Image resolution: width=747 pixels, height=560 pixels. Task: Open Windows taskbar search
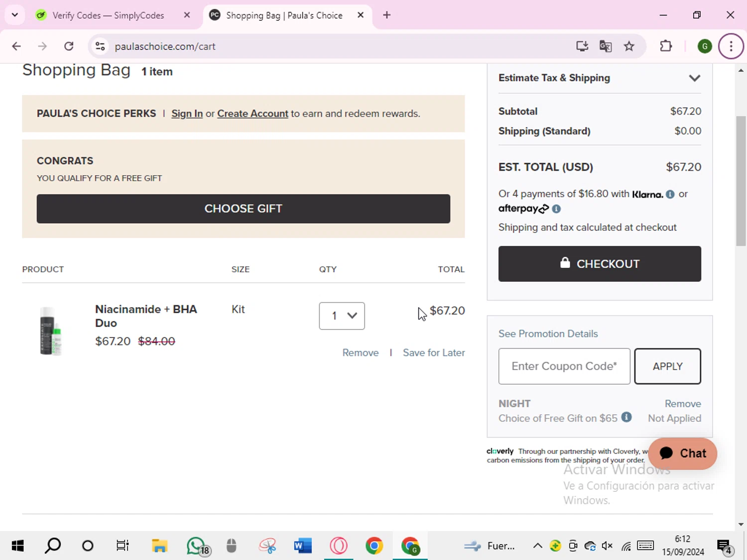pyautogui.click(x=53, y=546)
